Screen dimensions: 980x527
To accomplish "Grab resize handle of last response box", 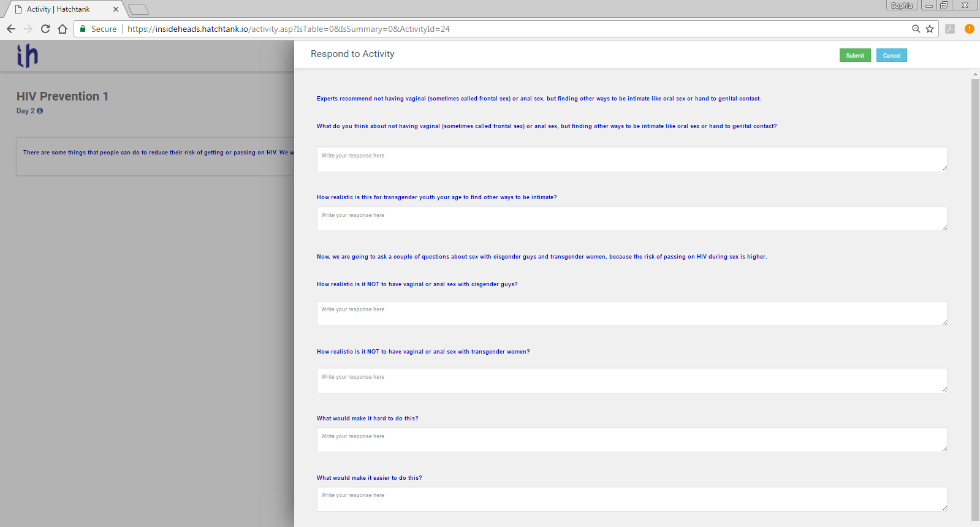I will tap(944, 508).
